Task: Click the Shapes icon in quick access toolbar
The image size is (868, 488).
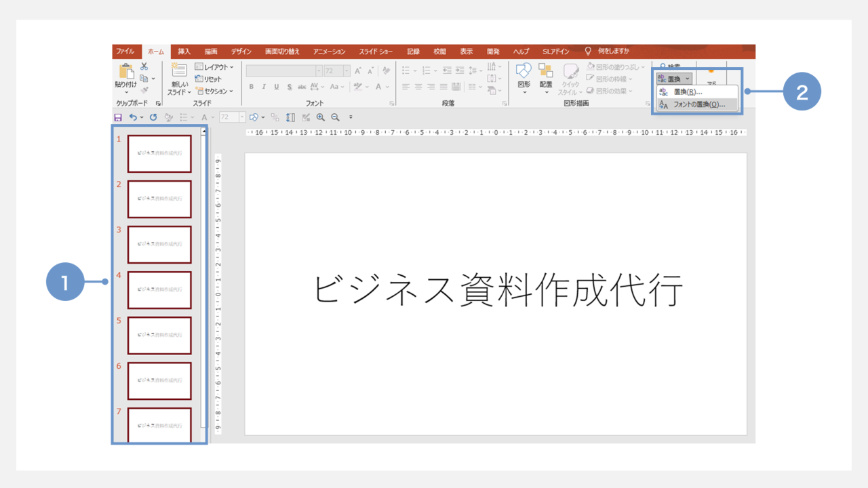Action: [254, 117]
